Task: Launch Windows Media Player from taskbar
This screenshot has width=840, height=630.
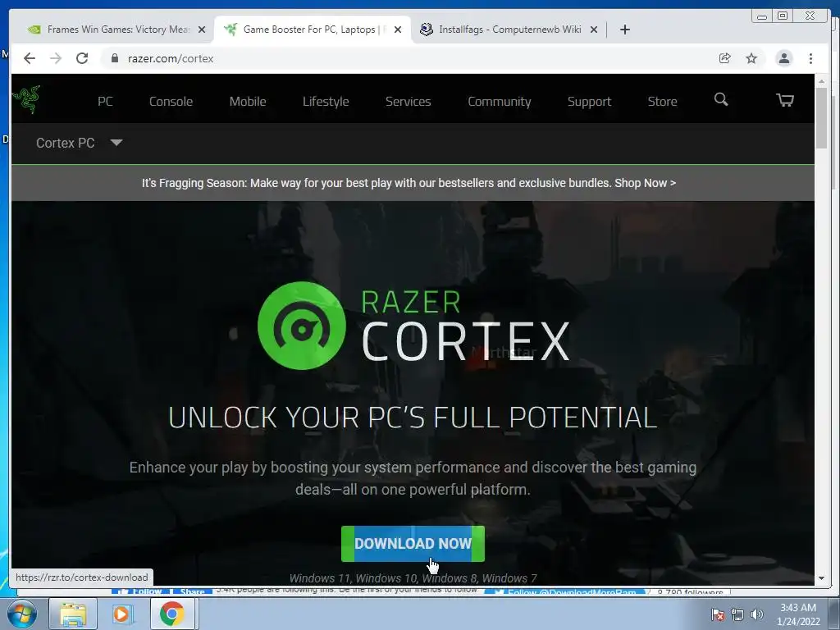Action: 122,614
